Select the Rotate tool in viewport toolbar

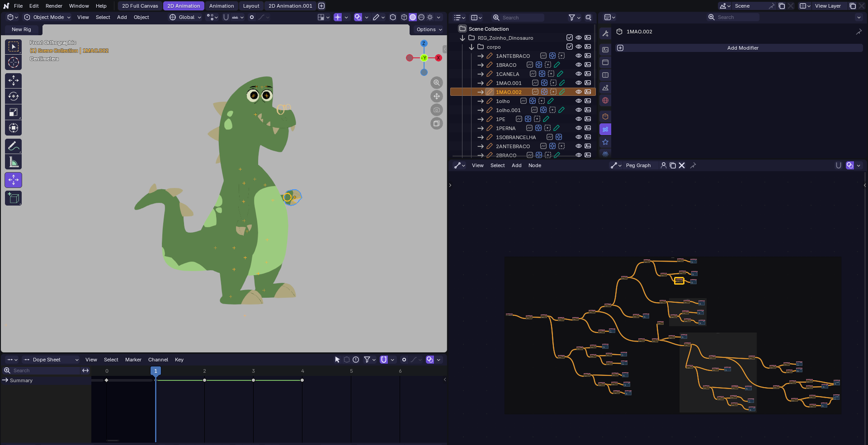14,96
